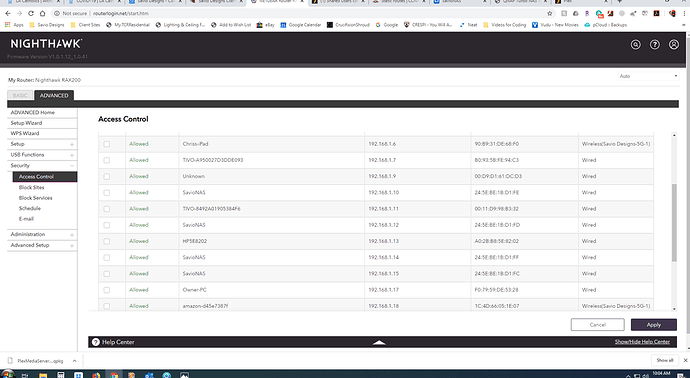
Task: Open the user account icon in header
Action: tap(674, 44)
